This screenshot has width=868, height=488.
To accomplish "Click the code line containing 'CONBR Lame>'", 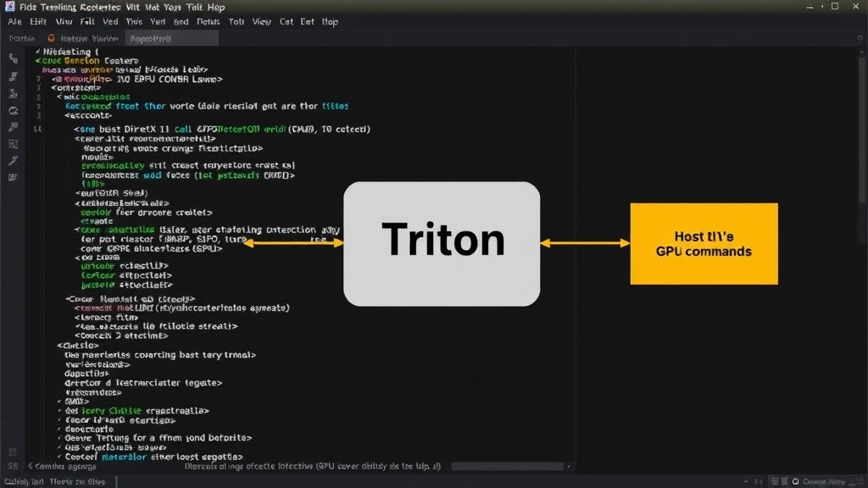I will click(136, 79).
